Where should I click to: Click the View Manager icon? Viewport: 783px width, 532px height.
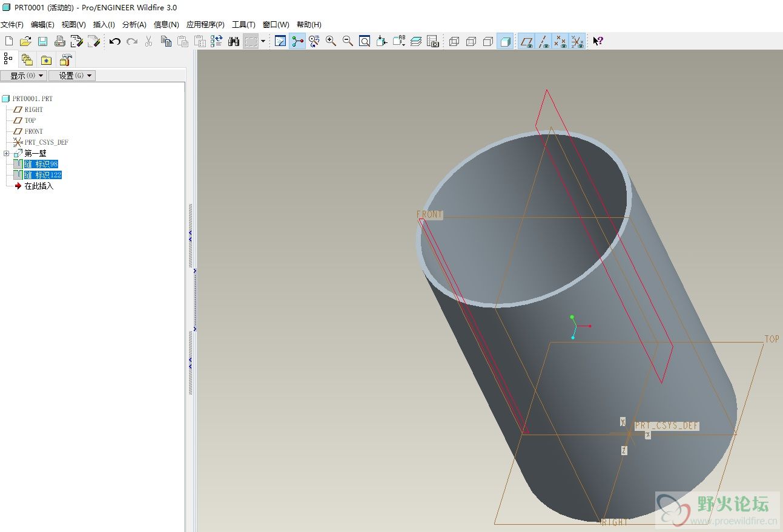pos(433,41)
